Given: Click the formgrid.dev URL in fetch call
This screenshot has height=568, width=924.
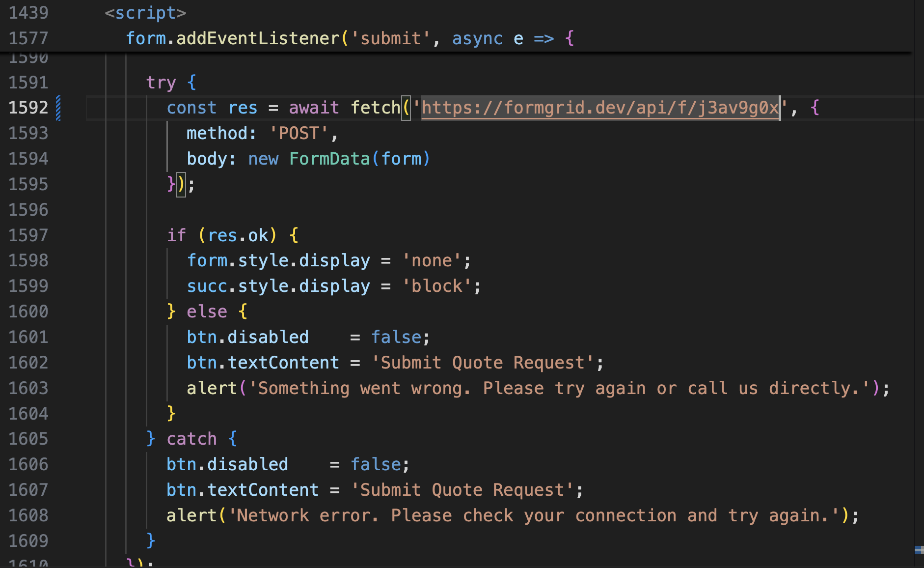Looking at the screenshot, I should click(600, 108).
